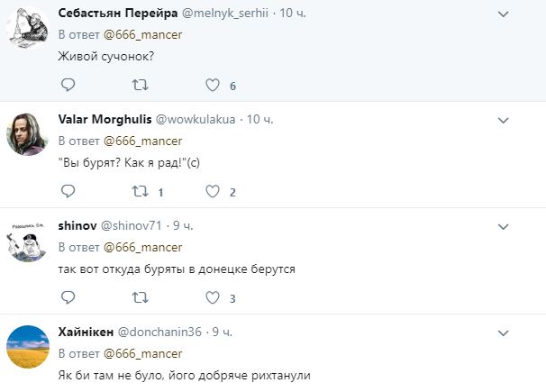The image size is (546, 392).
Task: Expand the chevron menu on Хайнікен's tweet
Action: (x=503, y=333)
